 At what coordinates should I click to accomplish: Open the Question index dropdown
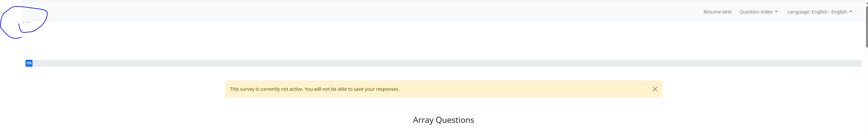point(758,12)
